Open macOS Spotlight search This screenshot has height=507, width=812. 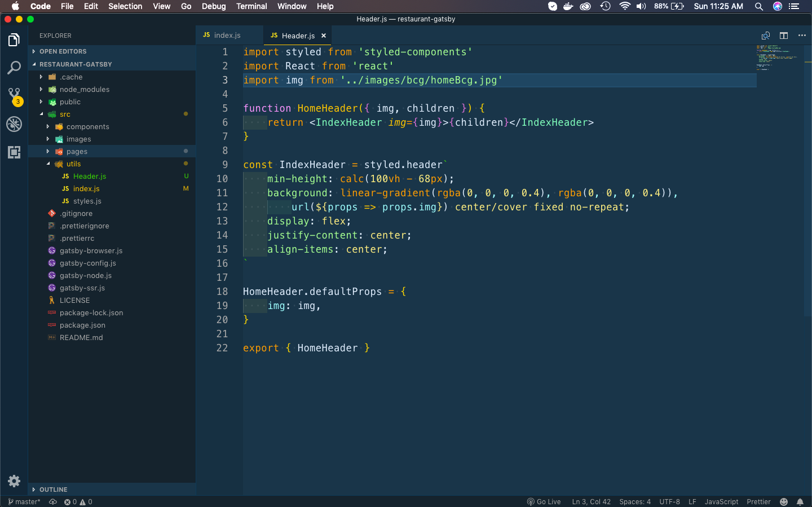759,6
